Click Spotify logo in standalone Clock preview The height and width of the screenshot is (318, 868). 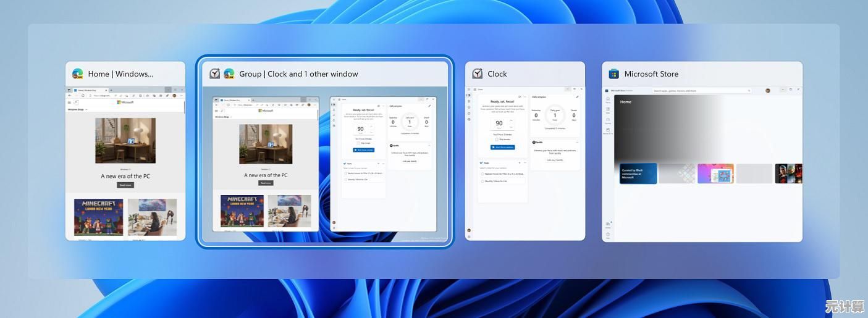pos(534,142)
